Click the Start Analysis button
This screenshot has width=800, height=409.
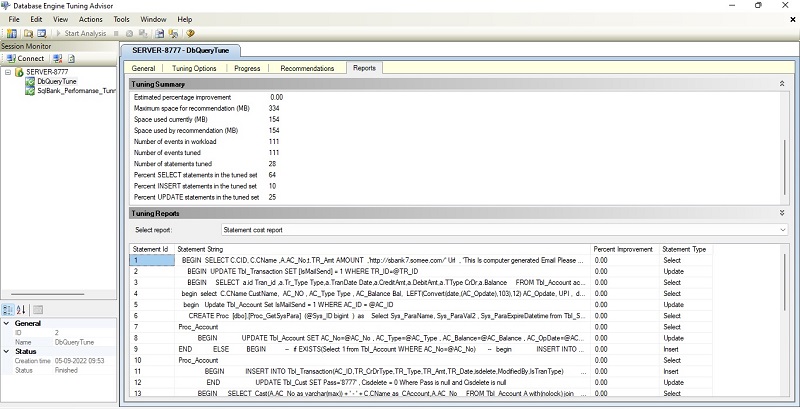81,33
